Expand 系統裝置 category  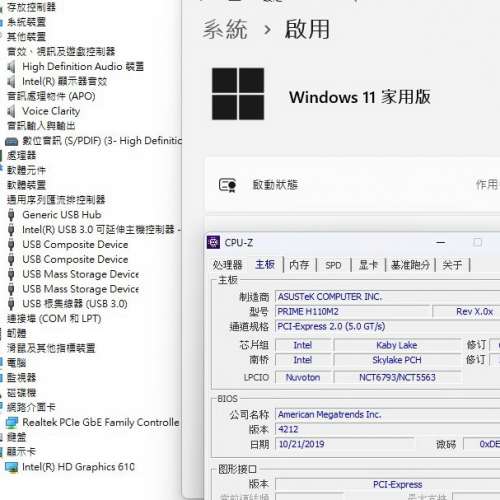(x=26, y=22)
